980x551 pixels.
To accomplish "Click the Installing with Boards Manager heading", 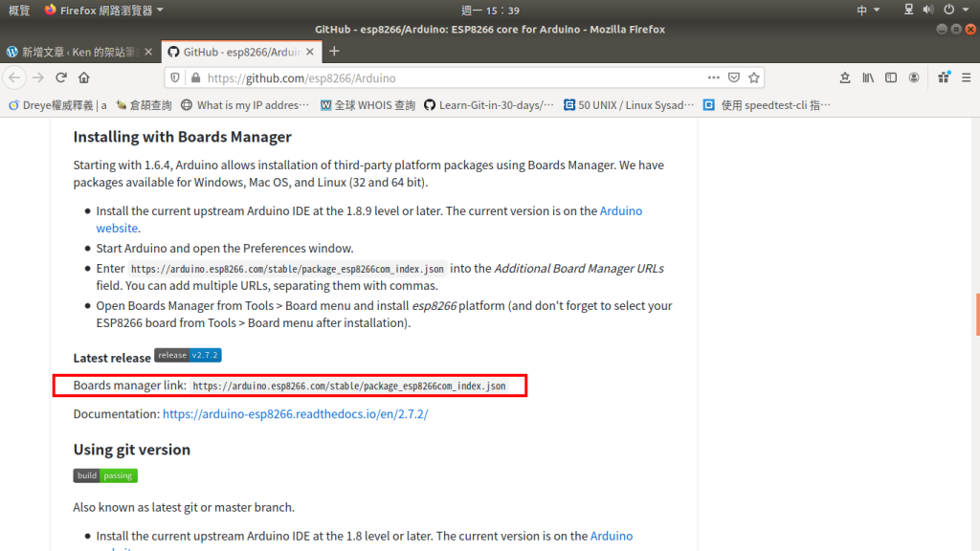I will pyautogui.click(x=183, y=137).
